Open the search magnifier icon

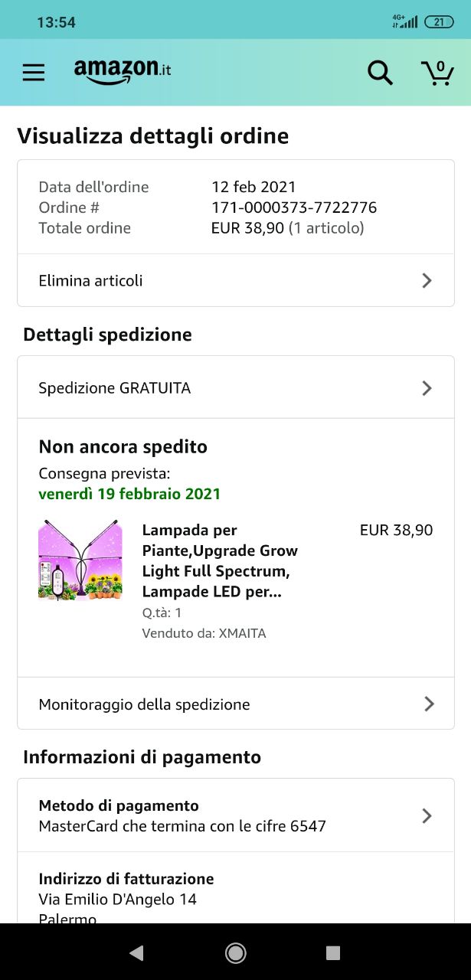pos(380,73)
